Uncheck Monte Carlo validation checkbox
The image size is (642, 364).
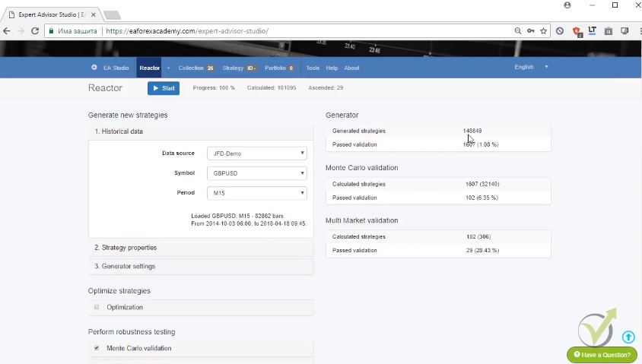click(x=97, y=348)
